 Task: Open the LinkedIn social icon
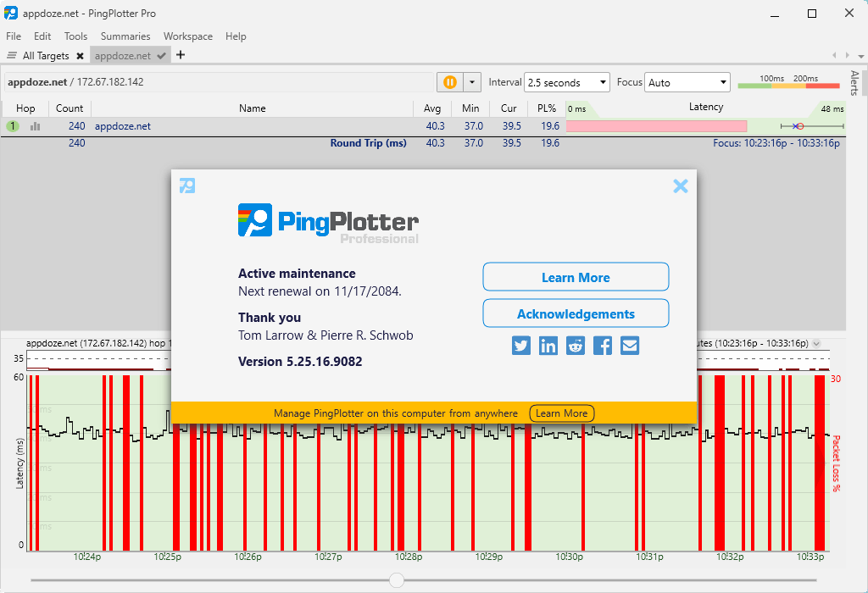click(x=548, y=346)
